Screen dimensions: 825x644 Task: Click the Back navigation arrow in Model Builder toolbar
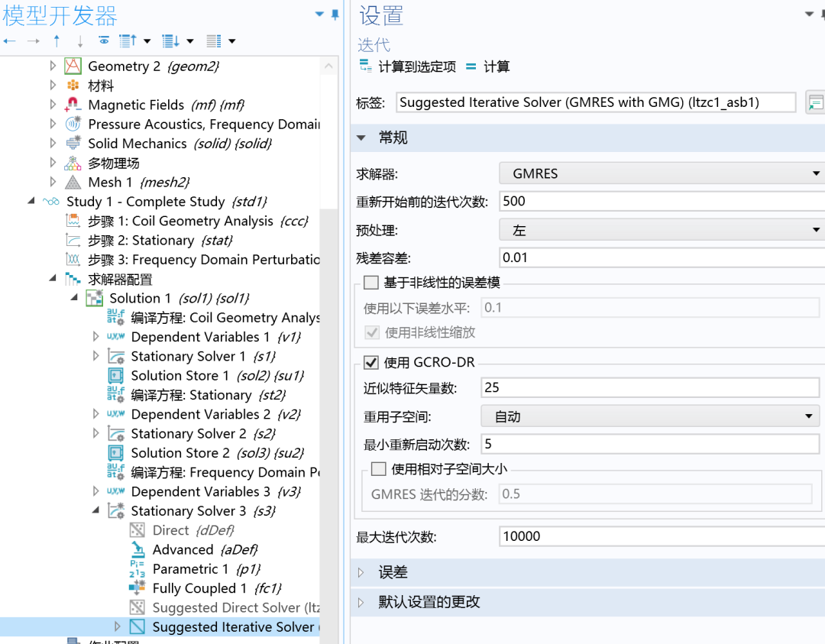point(8,40)
